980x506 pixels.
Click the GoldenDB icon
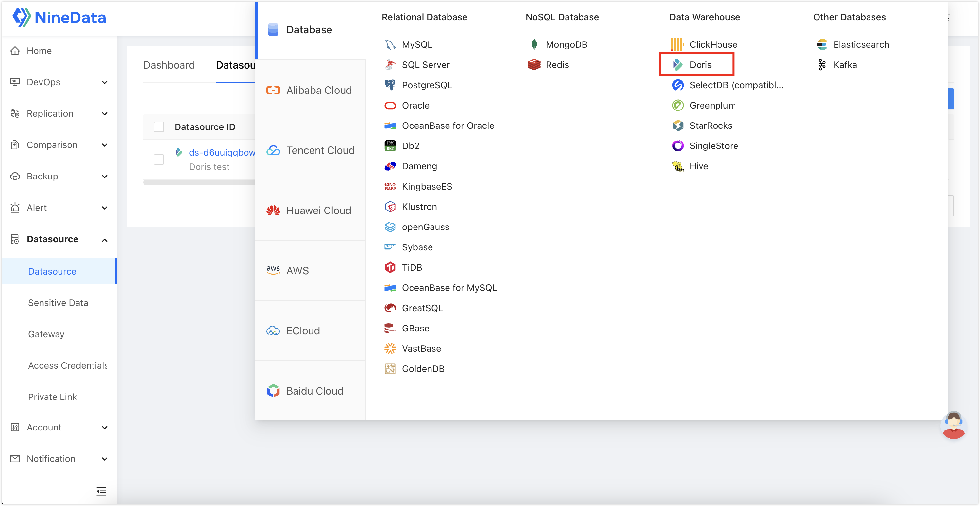click(x=390, y=369)
